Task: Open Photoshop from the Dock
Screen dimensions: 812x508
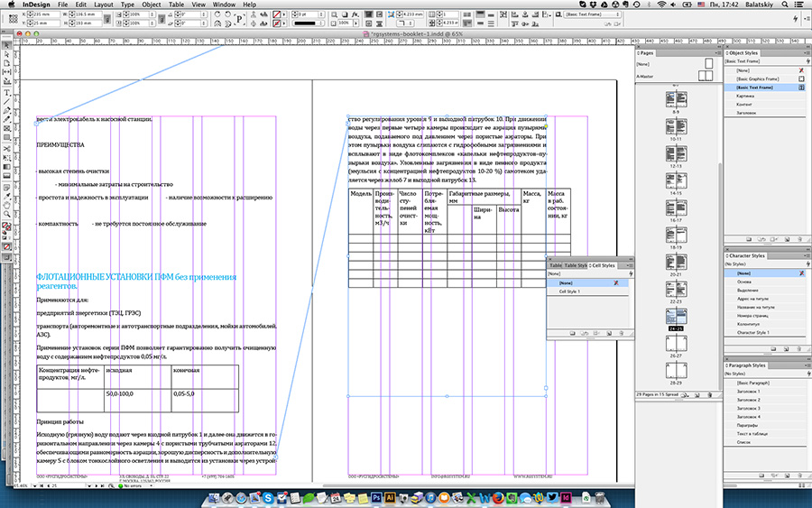Action: click(x=376, y=498)
